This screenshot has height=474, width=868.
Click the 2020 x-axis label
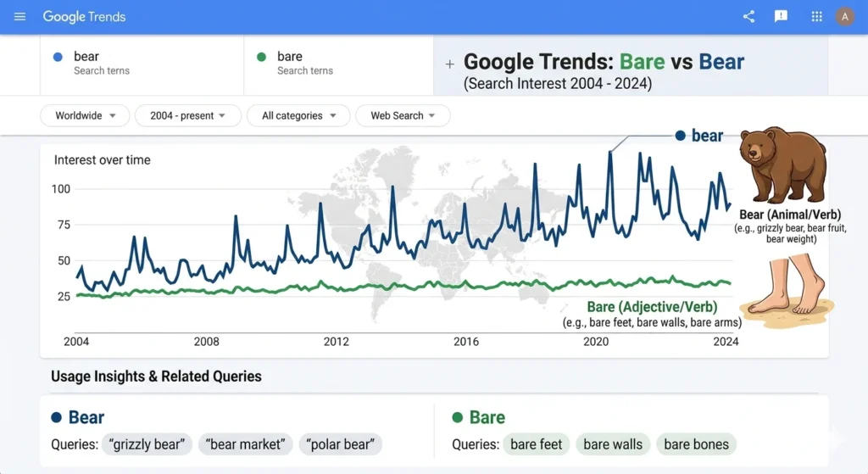[596, 342]
